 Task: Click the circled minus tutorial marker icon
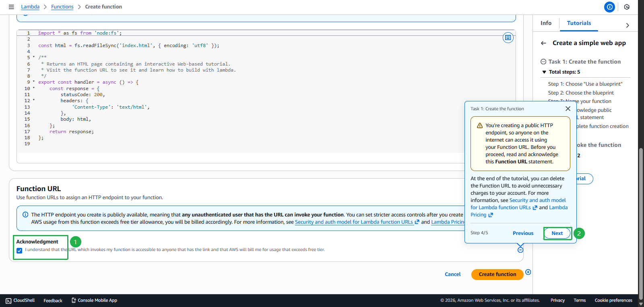tap(520, 250)
